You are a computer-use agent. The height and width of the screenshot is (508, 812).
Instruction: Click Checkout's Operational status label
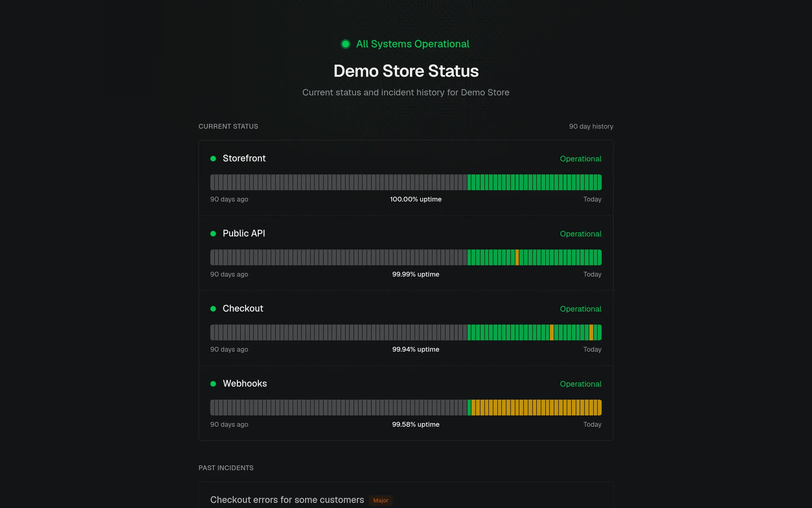581,309
